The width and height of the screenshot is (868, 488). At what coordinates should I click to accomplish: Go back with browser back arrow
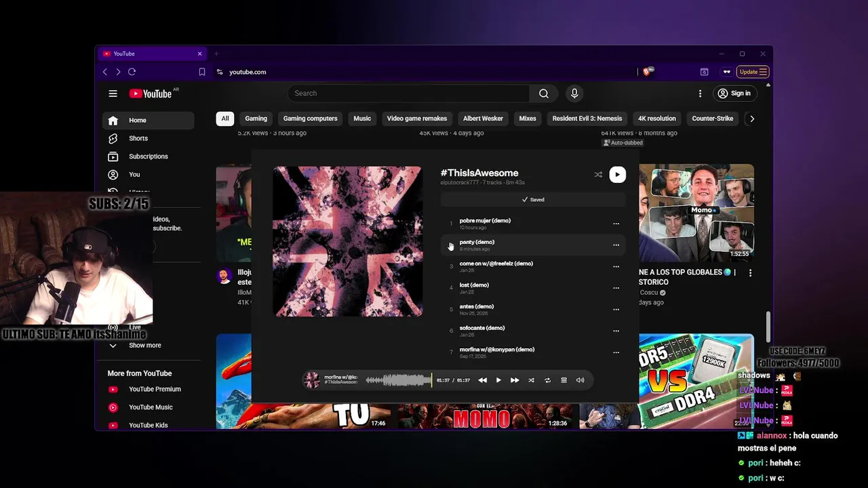tap(104, 72)
